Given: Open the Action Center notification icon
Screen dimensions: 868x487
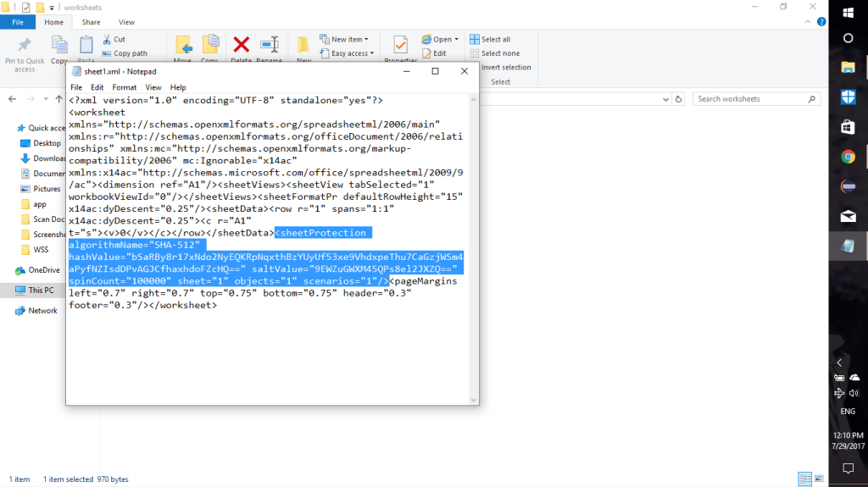Looking at the screenshot, I should tap(848, 468).
